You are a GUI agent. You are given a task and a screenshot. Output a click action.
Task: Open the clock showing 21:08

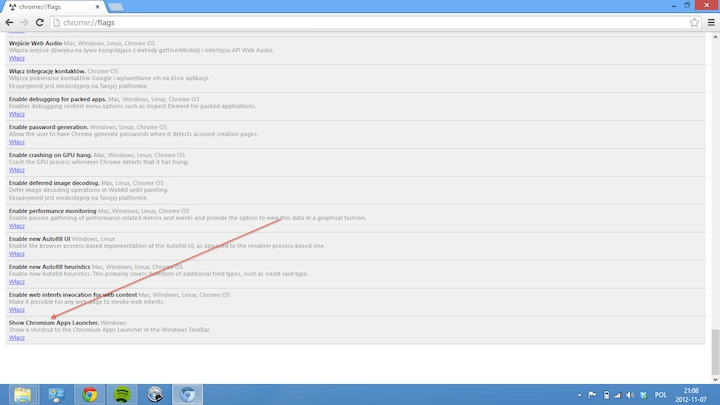coord(691,395)
